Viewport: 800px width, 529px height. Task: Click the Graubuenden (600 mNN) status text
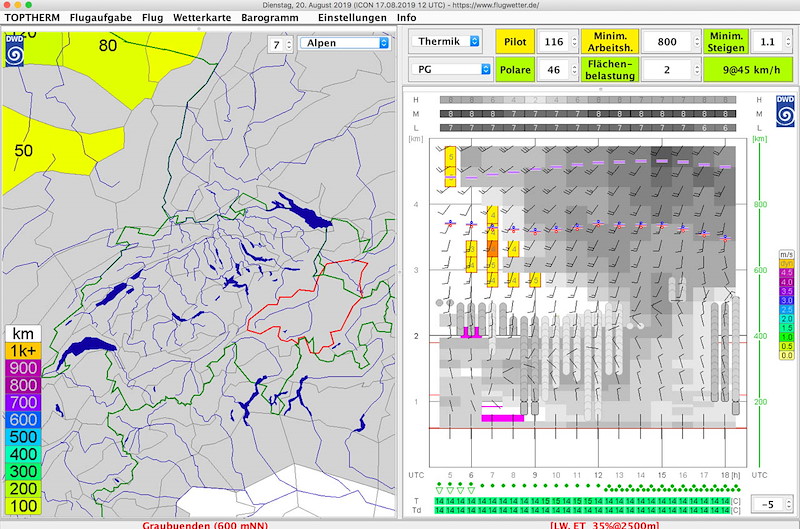click(205, 525)
